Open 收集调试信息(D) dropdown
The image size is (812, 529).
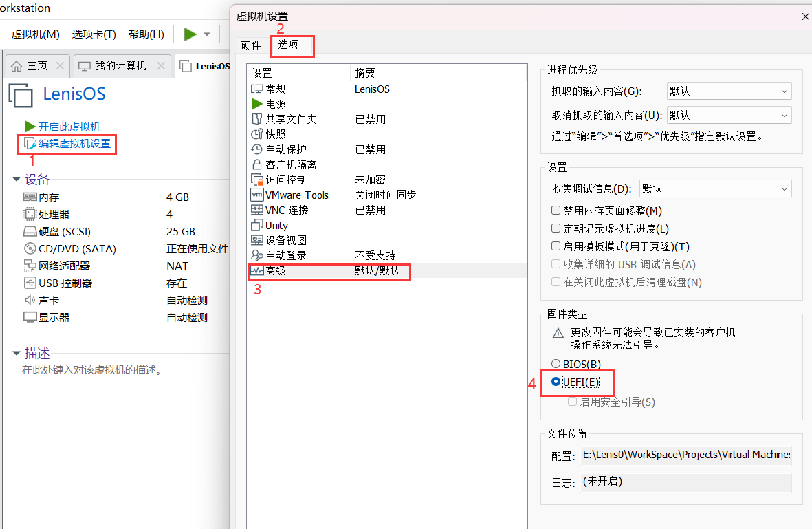(716, 188)
